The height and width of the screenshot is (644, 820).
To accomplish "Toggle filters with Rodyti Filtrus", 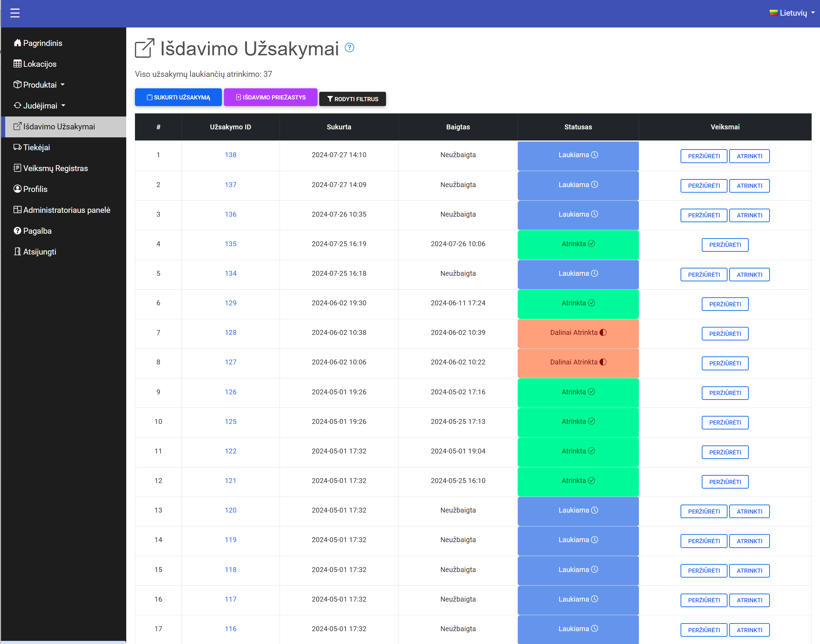I will 353,99.
